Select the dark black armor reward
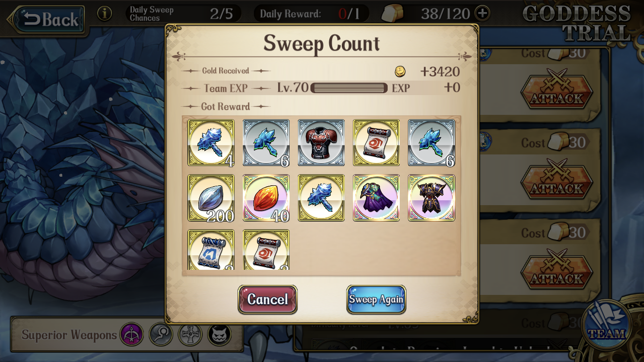This screenshot has width=644, height=362. point(431,198)
